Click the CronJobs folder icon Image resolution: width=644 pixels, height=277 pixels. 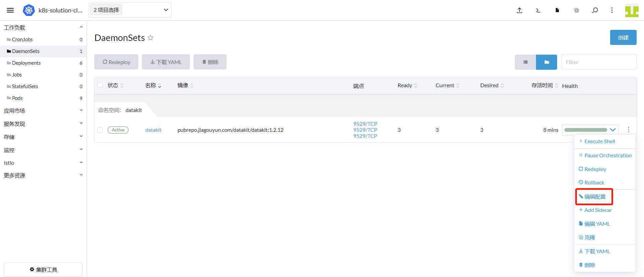pyautogui.click(x=9, y=39)
